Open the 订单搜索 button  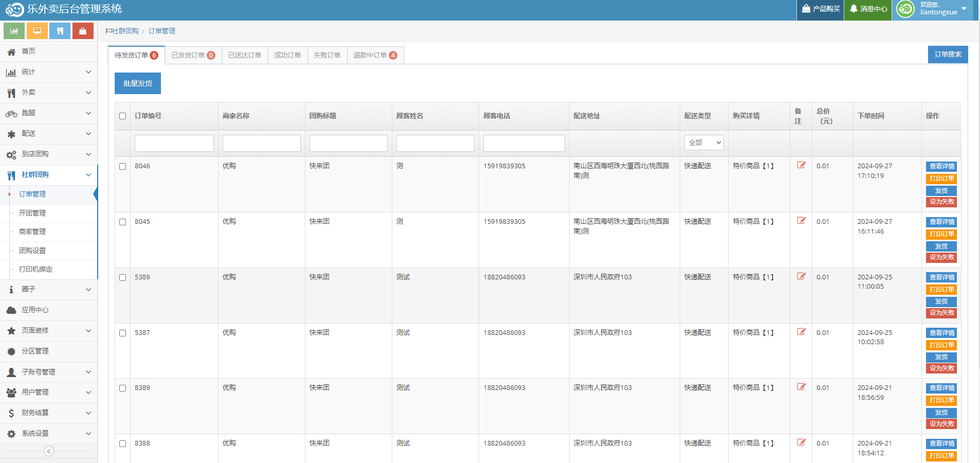(x=948, y=55)
